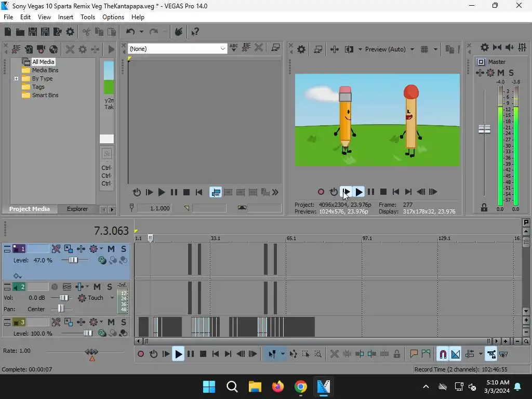This screenshot has height=399, width=532.
Task: Open the Options menu
Action: 113,17
